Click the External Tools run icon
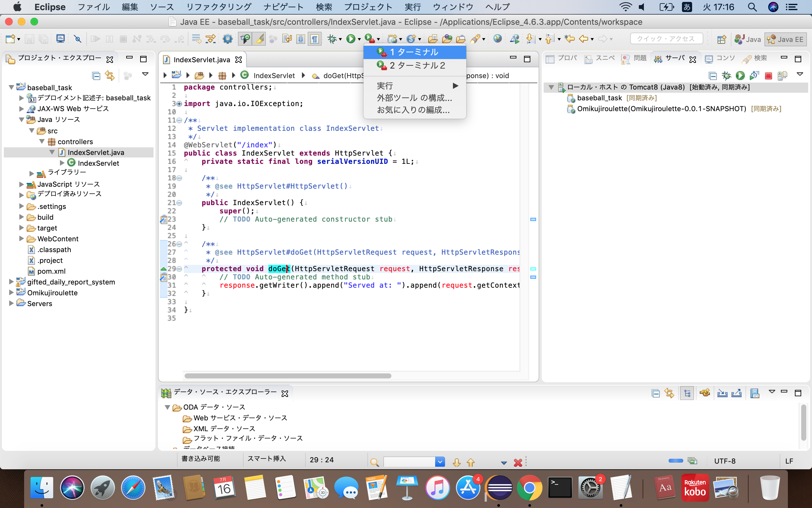Image resolution: width=812 pixels, height=508 pixels. 370,39
